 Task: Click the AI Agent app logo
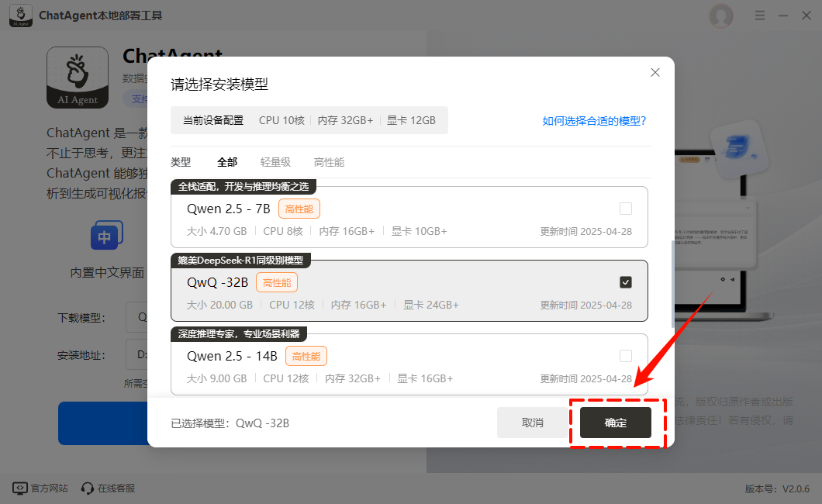[78, 78]
